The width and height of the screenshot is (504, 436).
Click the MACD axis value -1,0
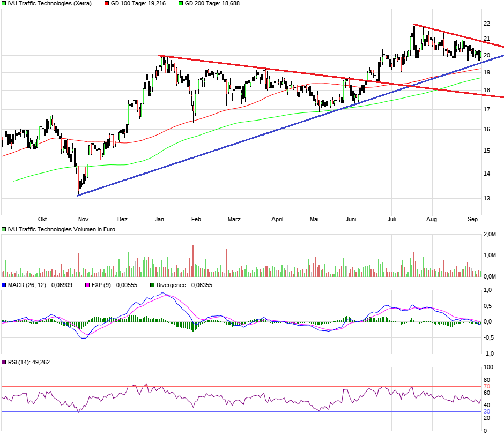click(488, 354)
